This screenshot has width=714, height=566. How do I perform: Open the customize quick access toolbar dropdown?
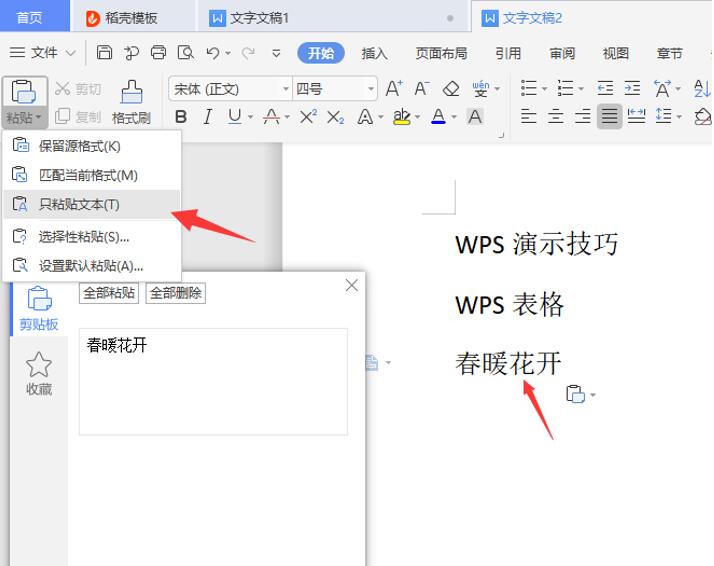click(276, 53)
